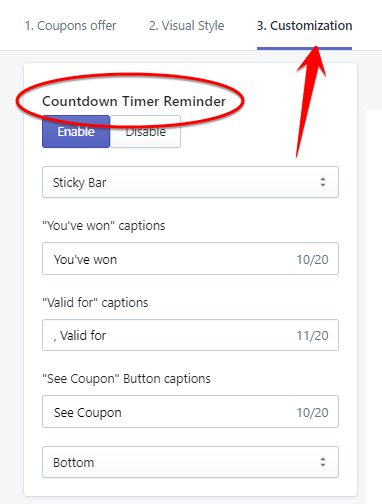Edit the See Coupon button caption field
This screenshot has width=382, height=504.
pos(190,412)
